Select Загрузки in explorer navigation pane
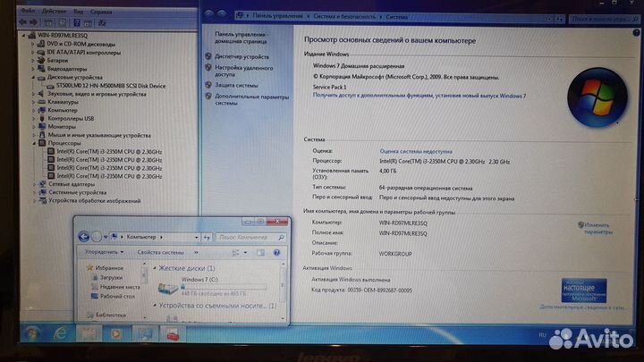644x362 pixels. pos(111,277)
